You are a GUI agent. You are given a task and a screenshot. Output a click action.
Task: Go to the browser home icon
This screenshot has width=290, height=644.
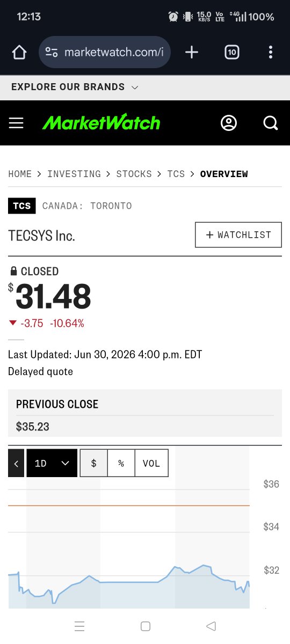(x=19, y=52)
